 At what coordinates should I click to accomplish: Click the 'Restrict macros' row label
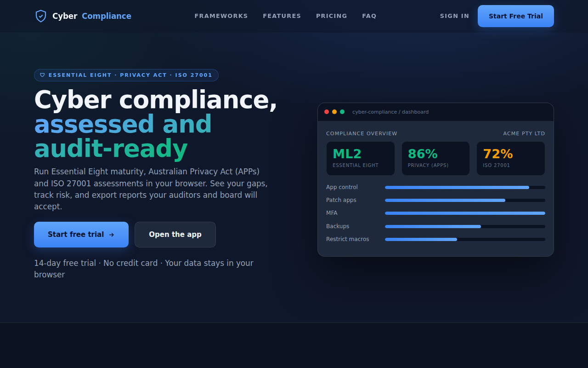pos(348,239)
